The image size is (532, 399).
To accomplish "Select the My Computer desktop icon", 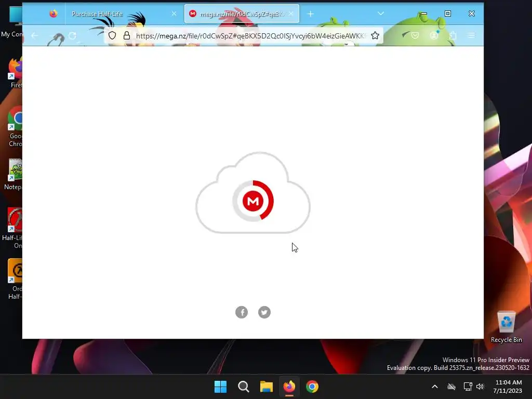I will [x=12, y=22].
